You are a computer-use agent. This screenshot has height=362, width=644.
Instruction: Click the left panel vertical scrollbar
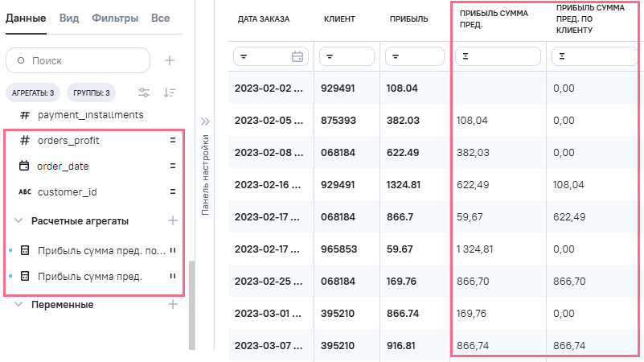click(191, 306)
